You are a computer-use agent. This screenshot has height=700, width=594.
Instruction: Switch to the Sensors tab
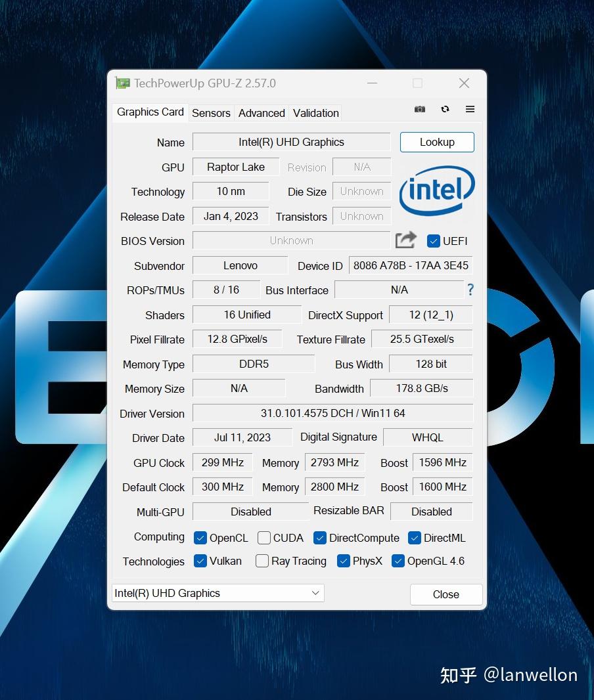coord(211,114)
